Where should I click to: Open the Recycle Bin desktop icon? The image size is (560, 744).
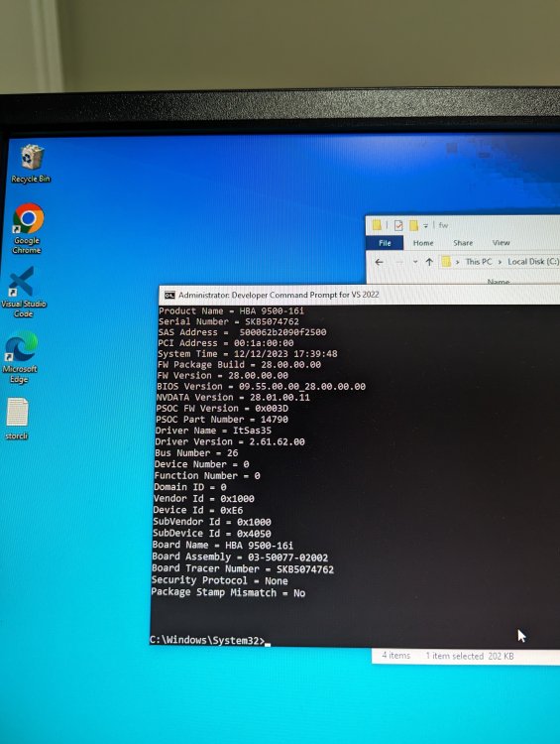click(x=31, y=163)
